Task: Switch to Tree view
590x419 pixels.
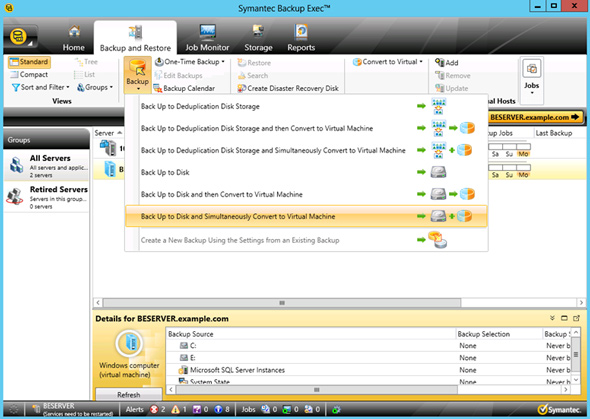Action: [86, 62]
